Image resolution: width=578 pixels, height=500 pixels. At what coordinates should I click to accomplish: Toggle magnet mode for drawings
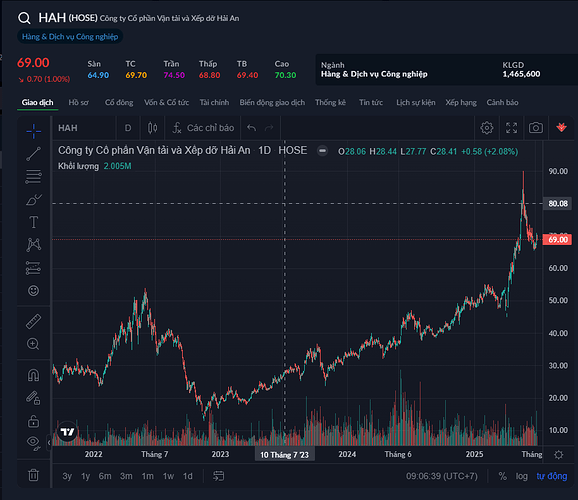33,375
